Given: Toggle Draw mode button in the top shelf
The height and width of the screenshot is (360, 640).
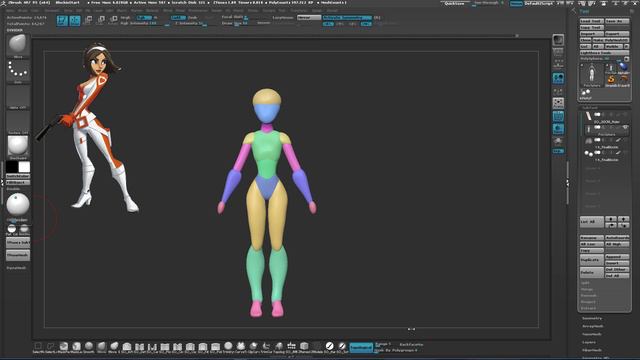Looking at the screenshot, I should click(x=75, y=20).
